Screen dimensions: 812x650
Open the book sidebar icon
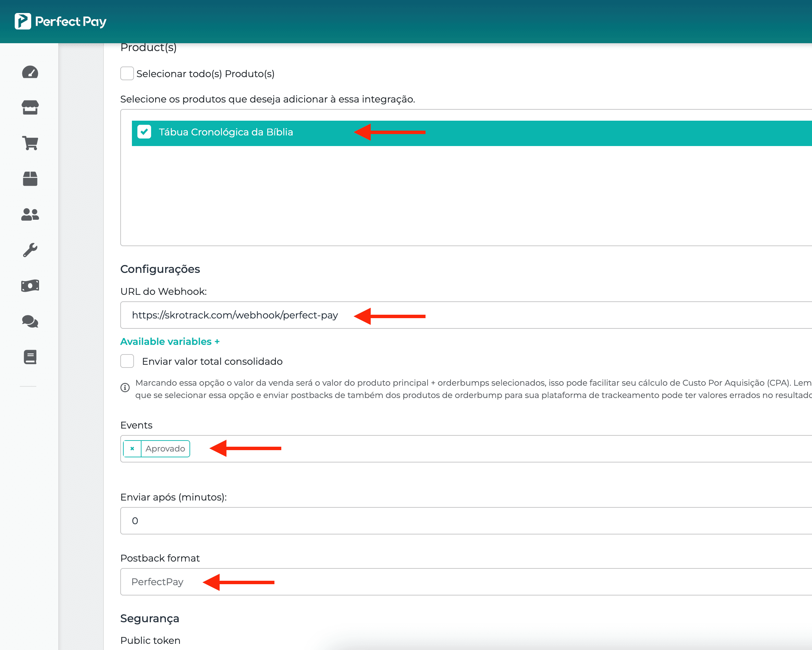[x=30, y=357]
